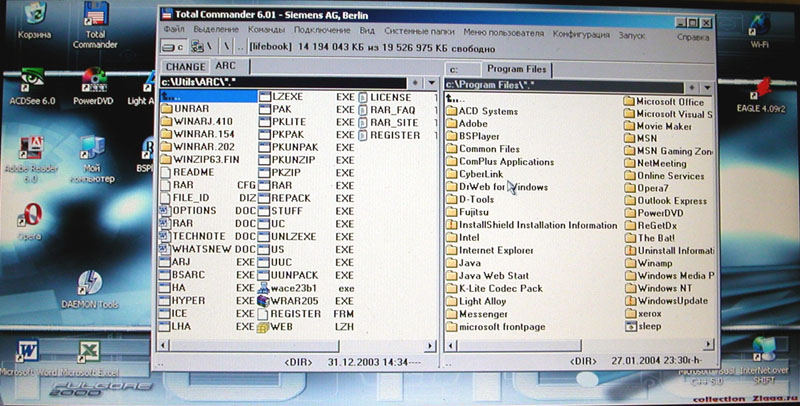
Task: Launch Microsoft Excel desktop shortcut
Action: point(90,358)
